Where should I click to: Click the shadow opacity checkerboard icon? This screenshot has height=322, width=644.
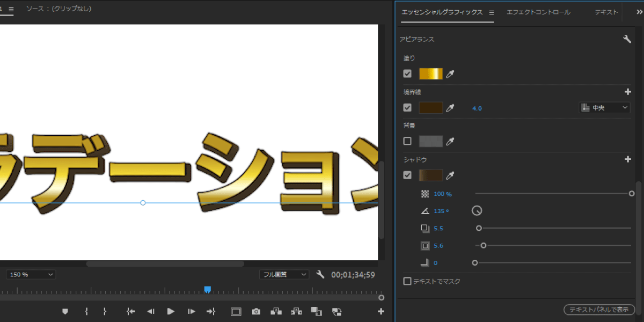(425, 194)
